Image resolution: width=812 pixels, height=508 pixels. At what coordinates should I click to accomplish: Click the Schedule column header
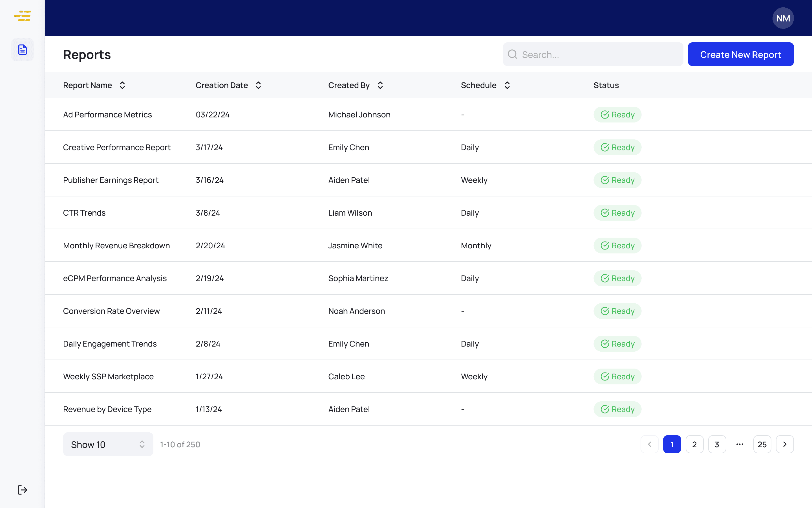(x=478, y=85)
